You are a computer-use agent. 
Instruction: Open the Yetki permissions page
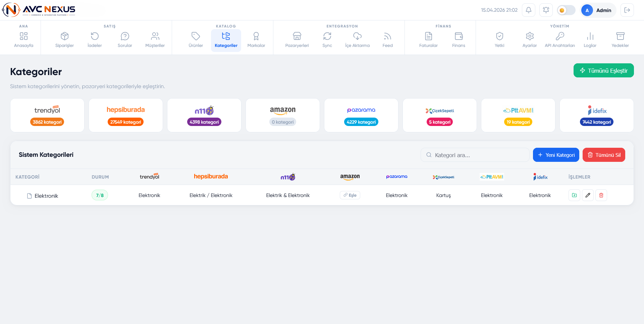[500, 40]
